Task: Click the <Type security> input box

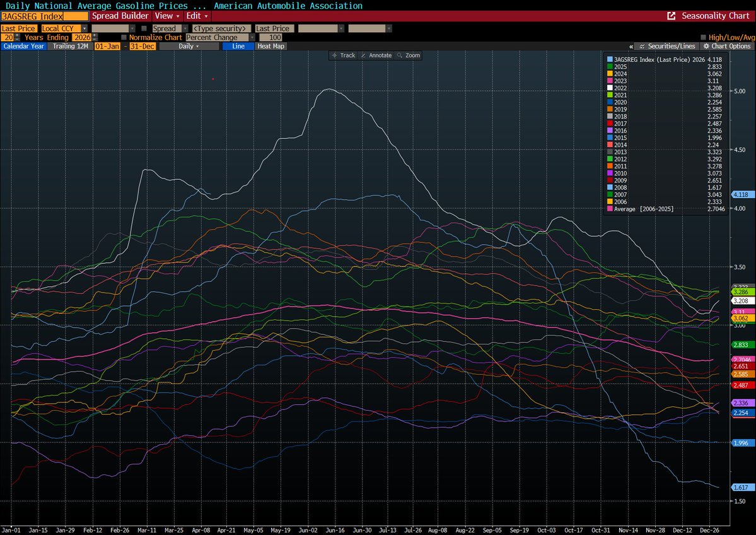Action: coord(221,28)
